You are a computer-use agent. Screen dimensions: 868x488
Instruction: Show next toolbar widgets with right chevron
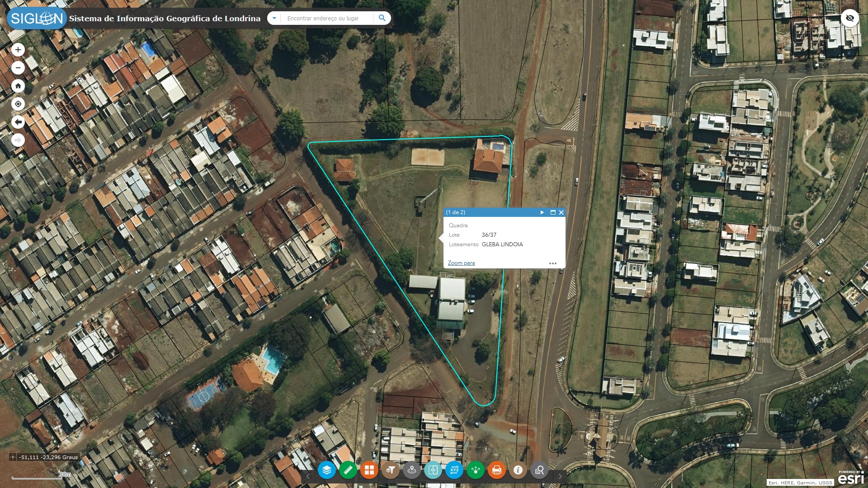(x=560, y=476)
